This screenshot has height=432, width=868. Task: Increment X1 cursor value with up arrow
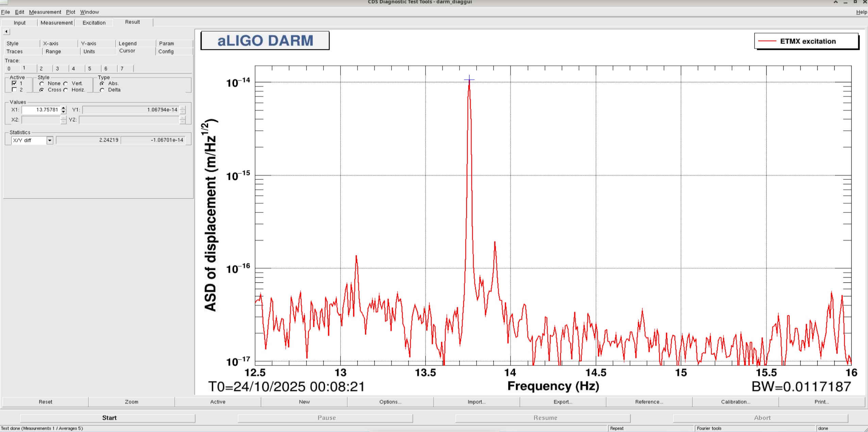[63, 108]
